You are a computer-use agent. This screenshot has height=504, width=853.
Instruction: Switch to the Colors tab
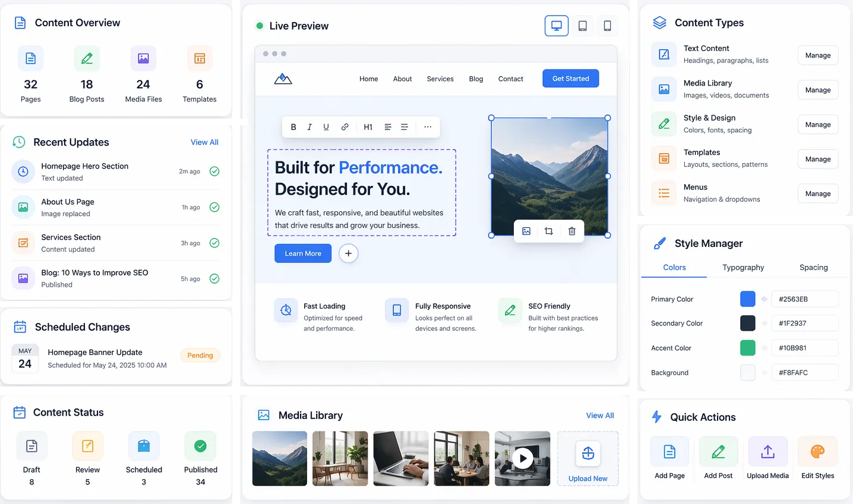[x=674, y=268]
